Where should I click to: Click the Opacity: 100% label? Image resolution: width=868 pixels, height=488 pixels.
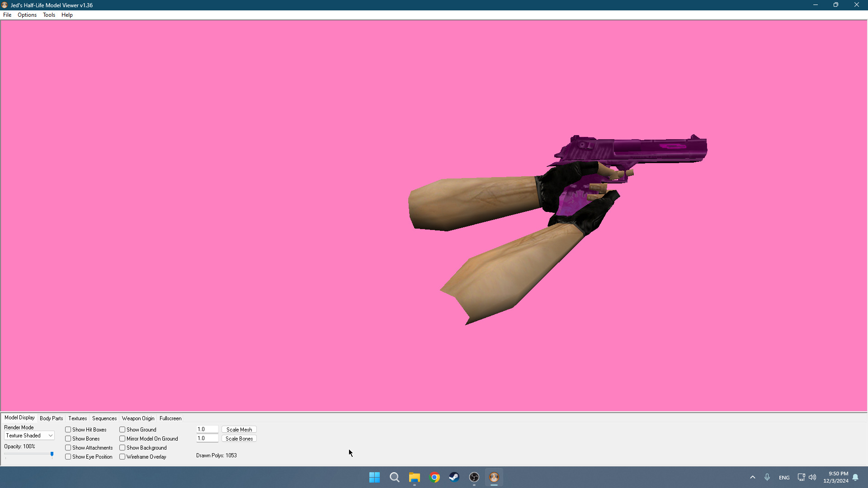pos(19,446)
